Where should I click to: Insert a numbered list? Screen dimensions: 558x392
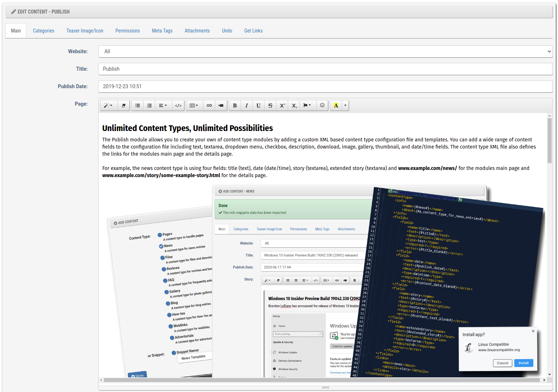click(x=149, y=105)
